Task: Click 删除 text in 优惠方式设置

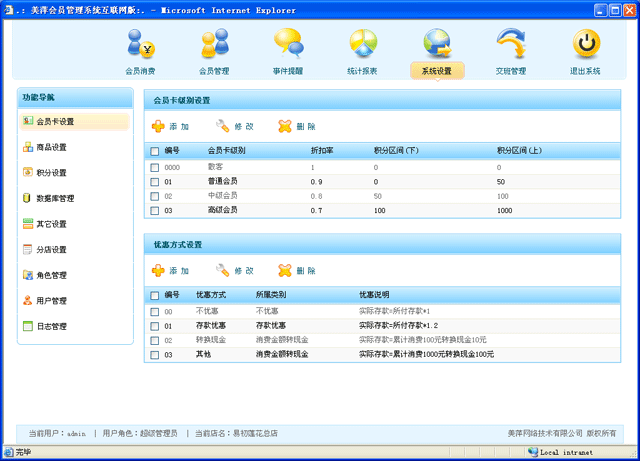Action: point(306,271)
